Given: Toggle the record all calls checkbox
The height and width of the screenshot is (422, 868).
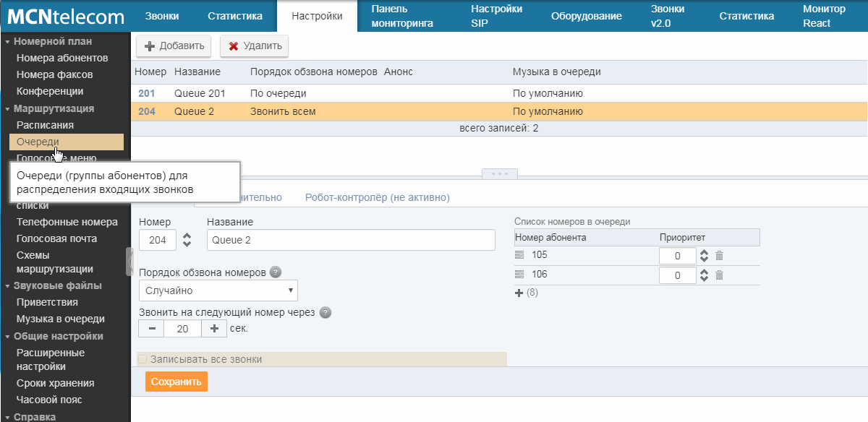Looking at the screenshot, I should click(142, 359).
